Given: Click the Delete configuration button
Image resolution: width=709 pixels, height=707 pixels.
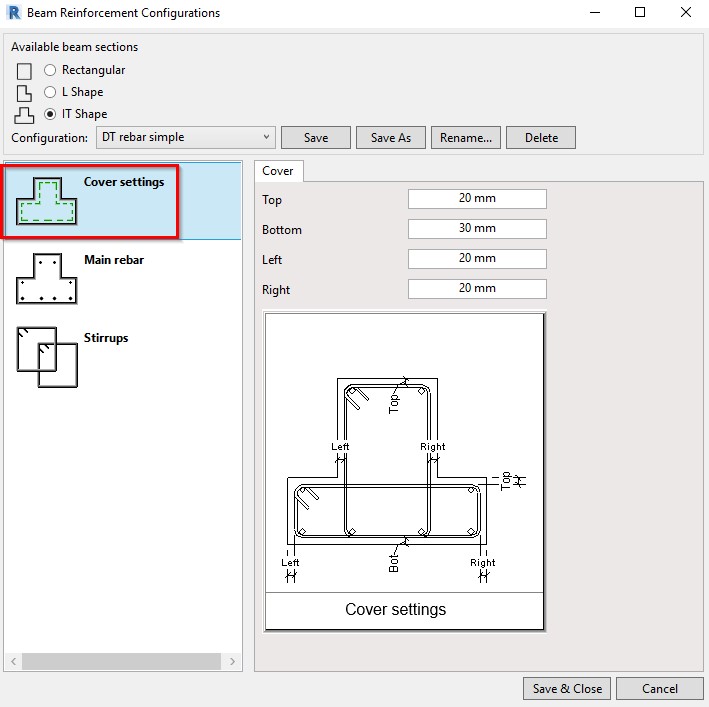Looking at the screenshot, I should point(541,137).
